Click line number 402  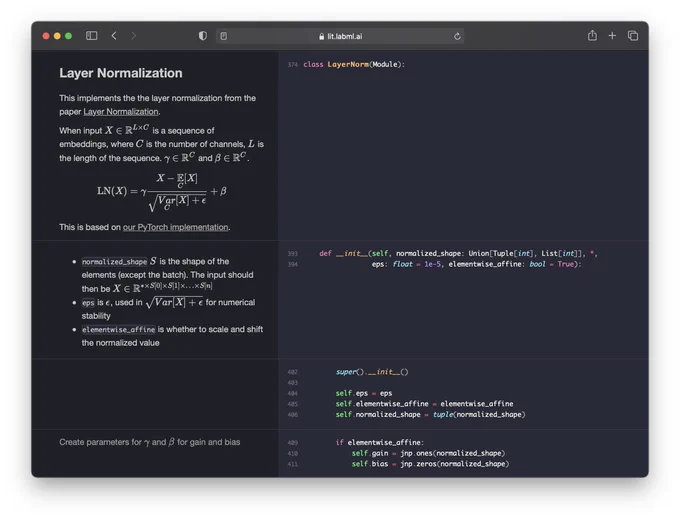(293, 372)
